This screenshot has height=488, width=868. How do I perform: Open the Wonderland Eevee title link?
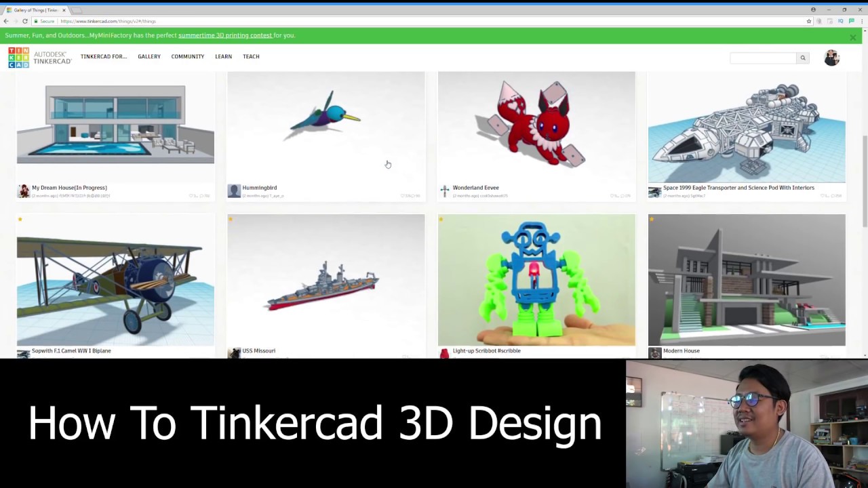[475, 188]
